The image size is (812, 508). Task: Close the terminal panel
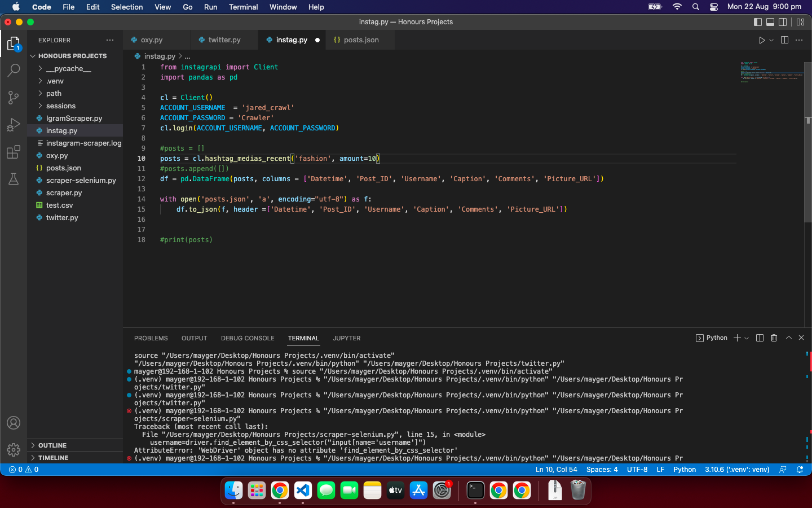(x=801, y=338)
